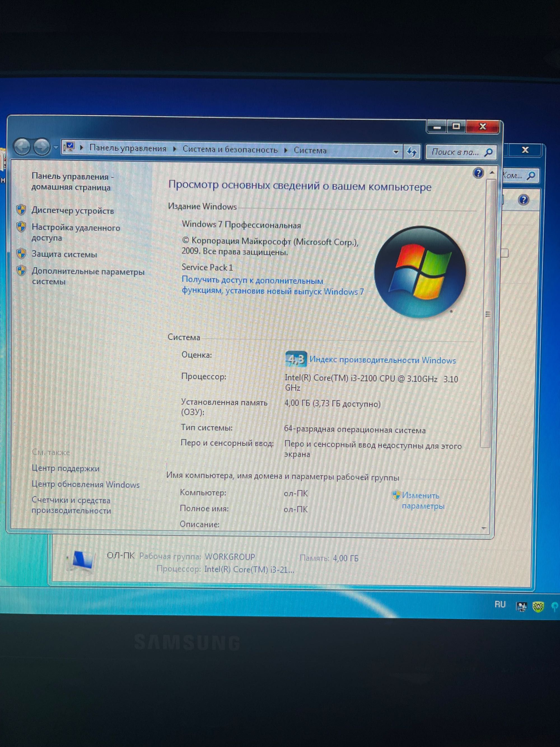Open 'Центр обновления Windows' link
The width and height of the screenshot is (560, 747).
click(x=85, y=484)
